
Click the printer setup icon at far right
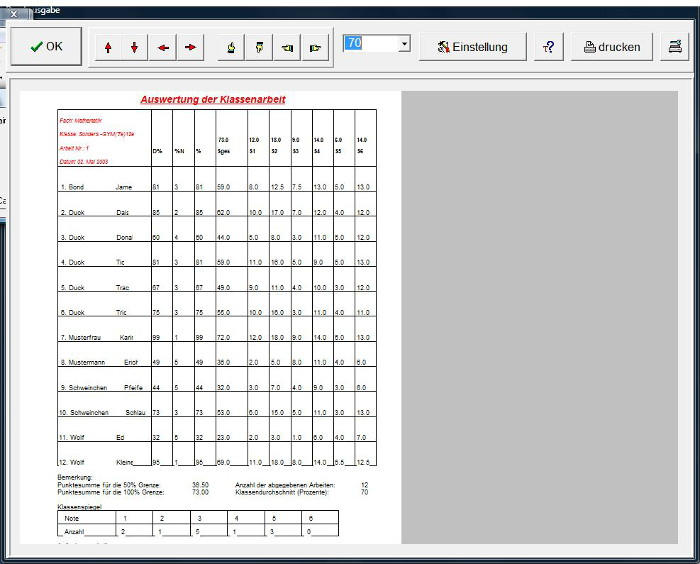click(x=677, y=47)
